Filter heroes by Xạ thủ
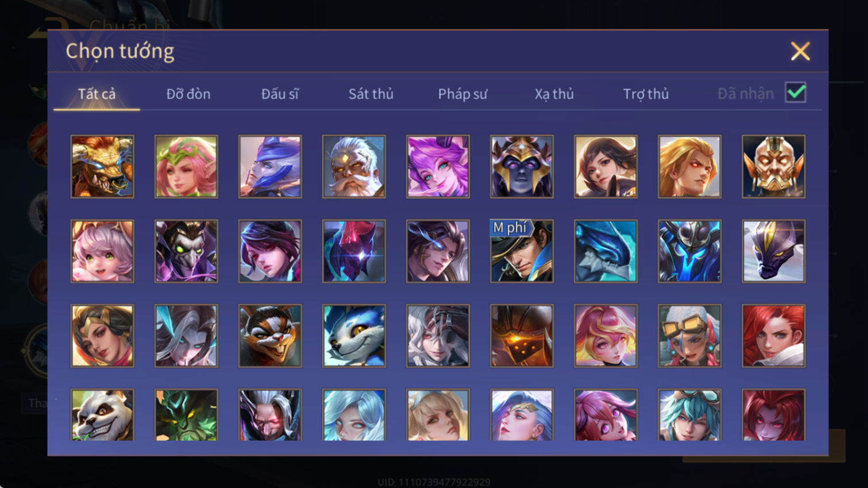The width and height of the screenshot is (868, 488). [554, 94]
